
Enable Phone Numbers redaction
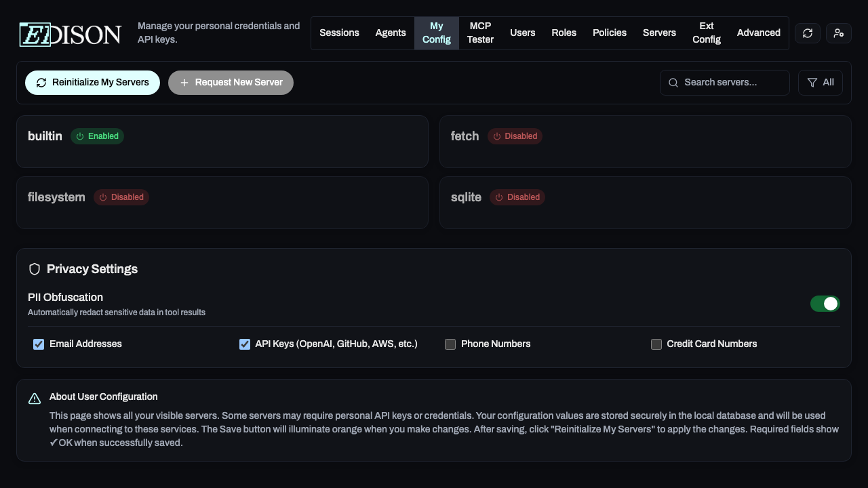coord(450,344)
